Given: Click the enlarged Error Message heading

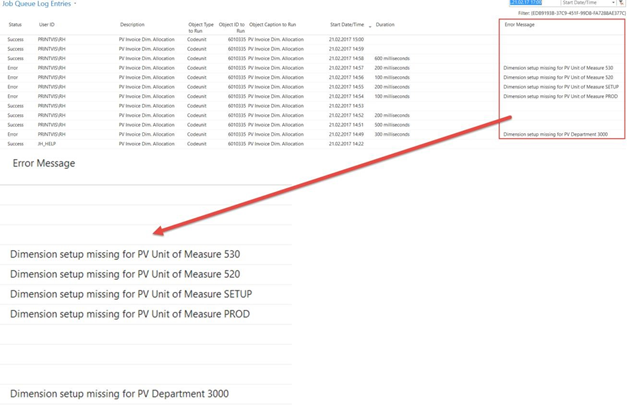Looking at the screenshot, I should click(44, 163).
